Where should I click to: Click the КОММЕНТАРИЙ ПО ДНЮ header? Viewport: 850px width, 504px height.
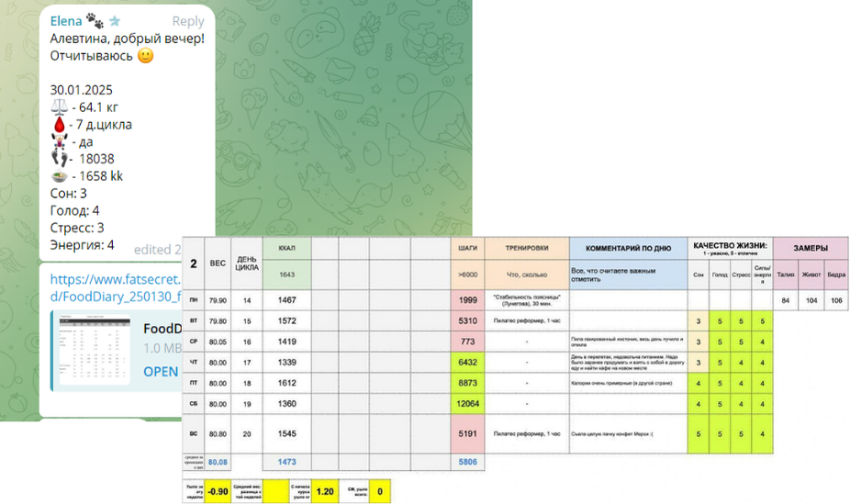coord(627,248)
